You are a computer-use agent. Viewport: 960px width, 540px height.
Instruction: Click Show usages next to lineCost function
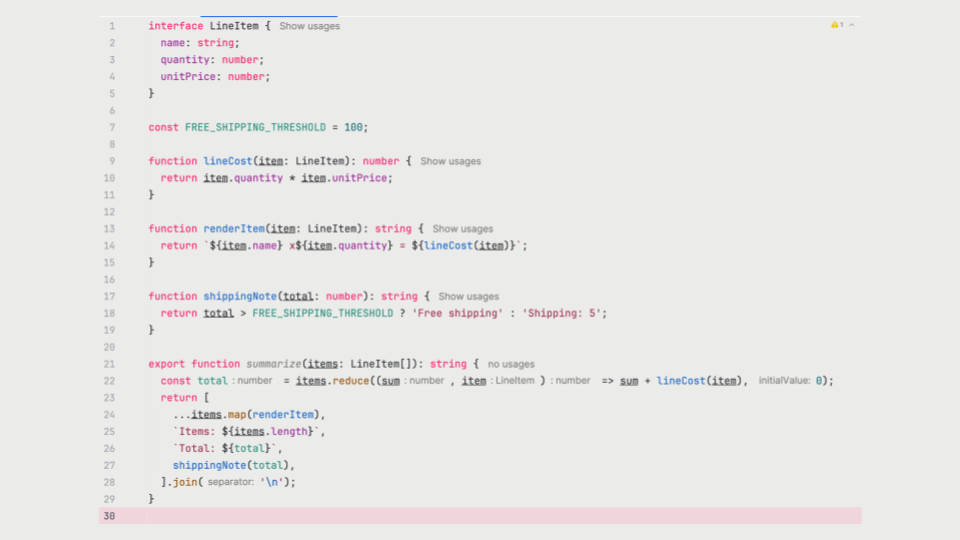pyautogui.click(x=450, y=162)
